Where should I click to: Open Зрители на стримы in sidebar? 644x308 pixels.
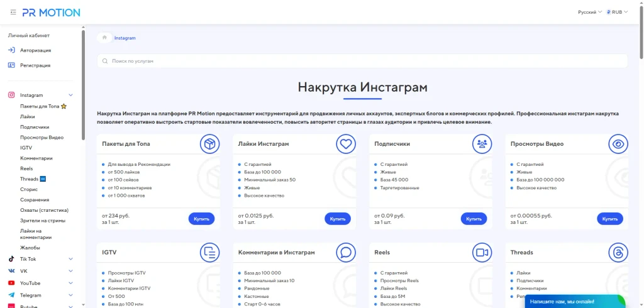(x=43, y=221)
